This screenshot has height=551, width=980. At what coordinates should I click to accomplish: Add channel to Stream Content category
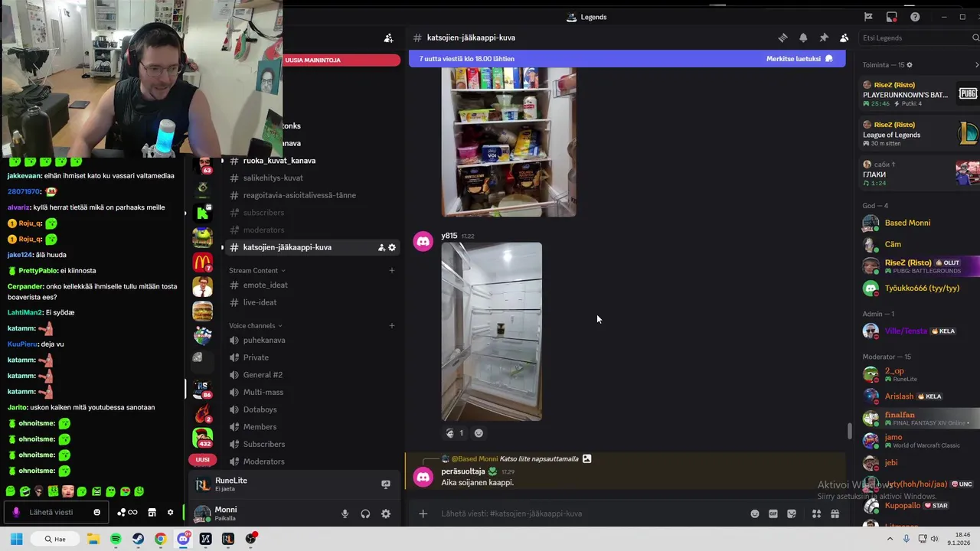[391, 270]
